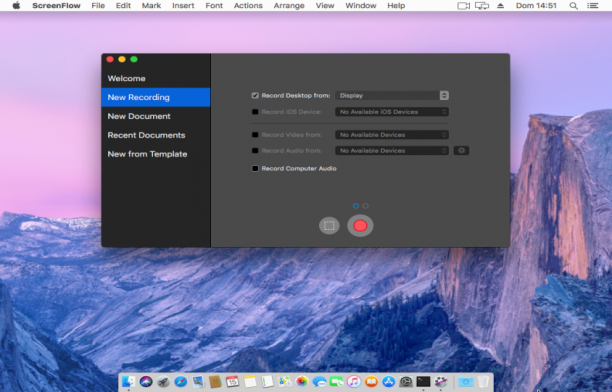
Task: Open System Preferences in the Dock
Action: 406,381
